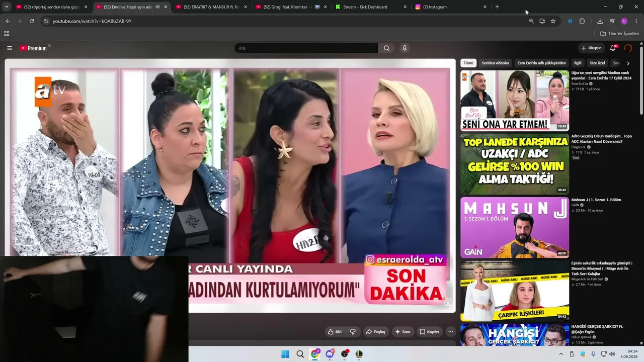This screenshot has width=644, height=362.
Task: Click the YouTube search magnifier button
Action: 386,48
